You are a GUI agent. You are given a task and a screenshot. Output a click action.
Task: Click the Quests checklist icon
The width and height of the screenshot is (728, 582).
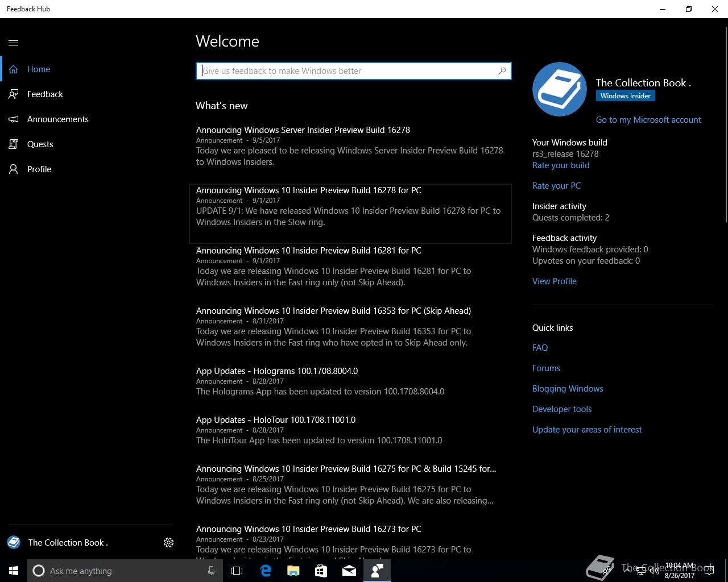[x=14, y=144]
